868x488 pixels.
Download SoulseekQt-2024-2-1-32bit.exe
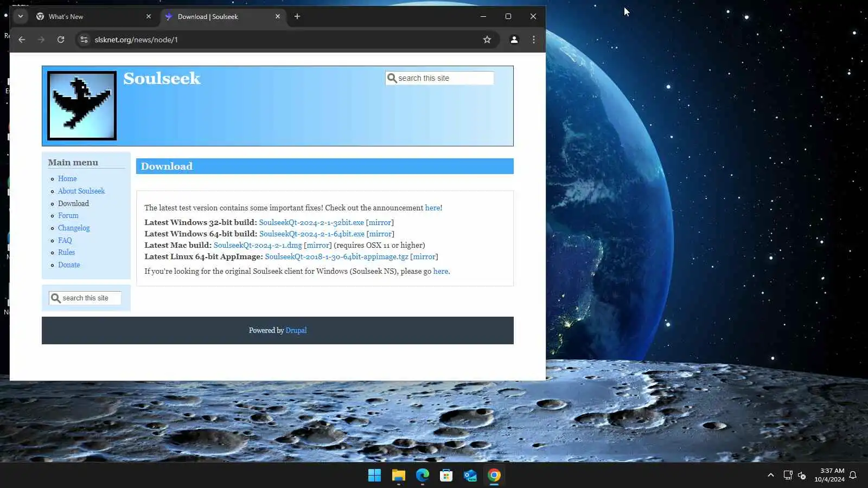point(311,222)
